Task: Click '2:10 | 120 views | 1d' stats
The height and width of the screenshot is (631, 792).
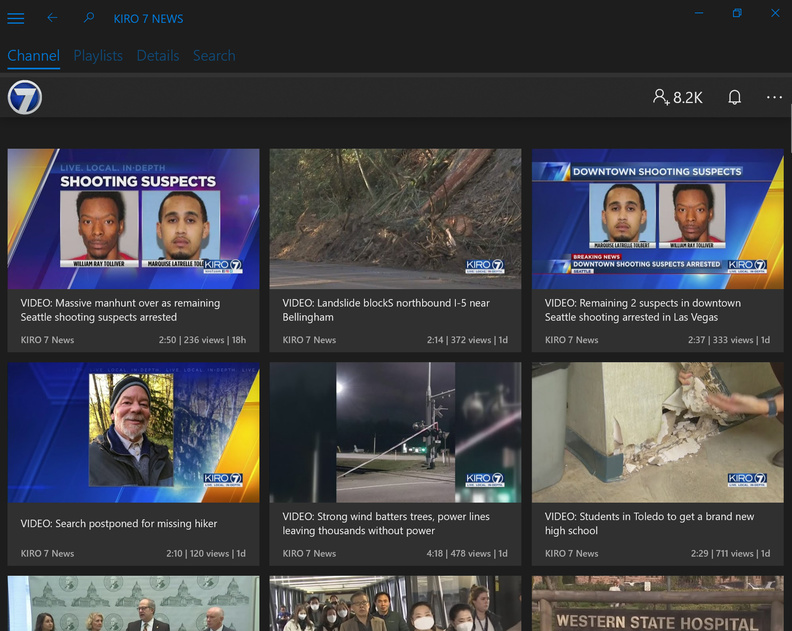Action: click(206, 554)
